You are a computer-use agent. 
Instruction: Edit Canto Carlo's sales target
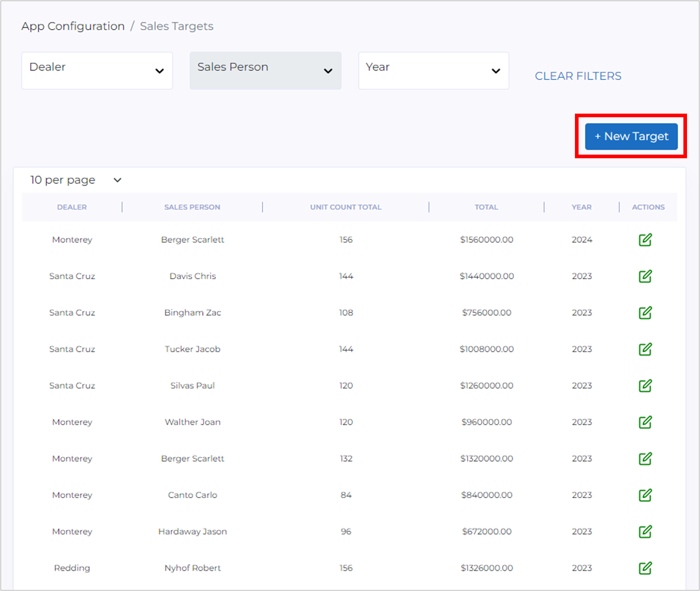point(645,495)
